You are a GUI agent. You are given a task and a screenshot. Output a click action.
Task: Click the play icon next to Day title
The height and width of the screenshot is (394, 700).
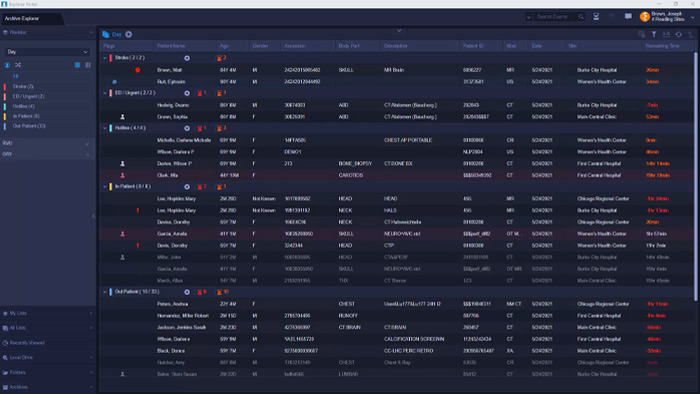coord(129,34)
